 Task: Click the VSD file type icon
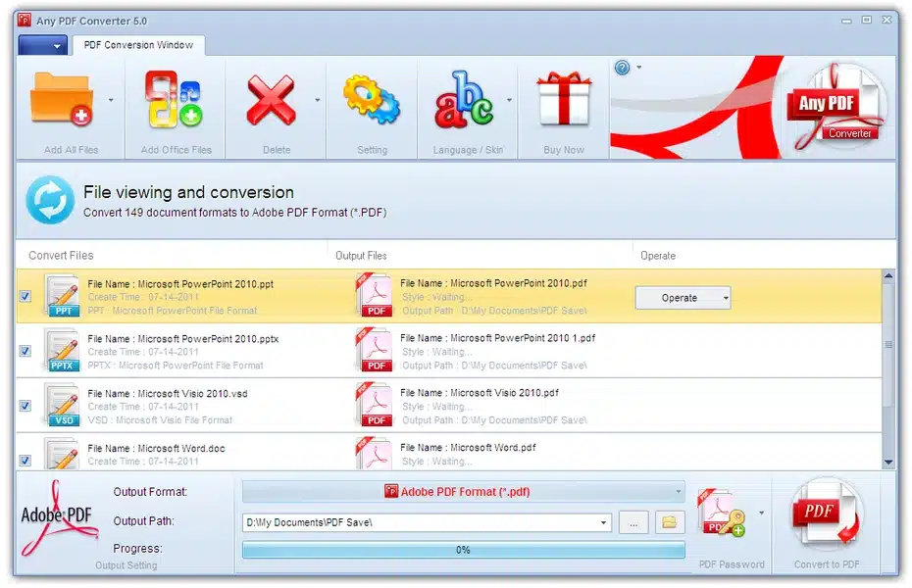click(63, 405)
